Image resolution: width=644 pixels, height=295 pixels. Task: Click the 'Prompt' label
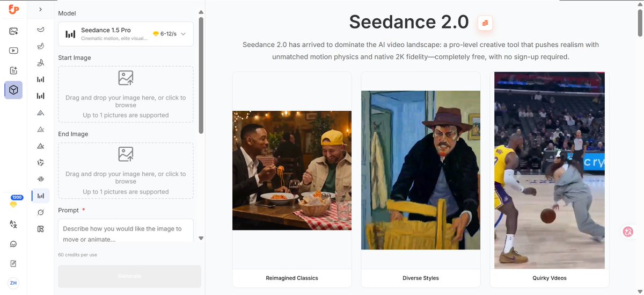tap(68, 210)
